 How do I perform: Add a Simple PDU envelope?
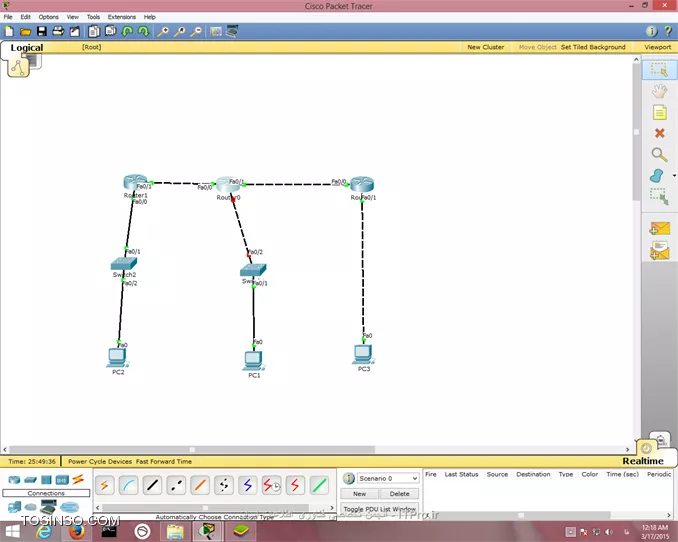coord(659,228)
